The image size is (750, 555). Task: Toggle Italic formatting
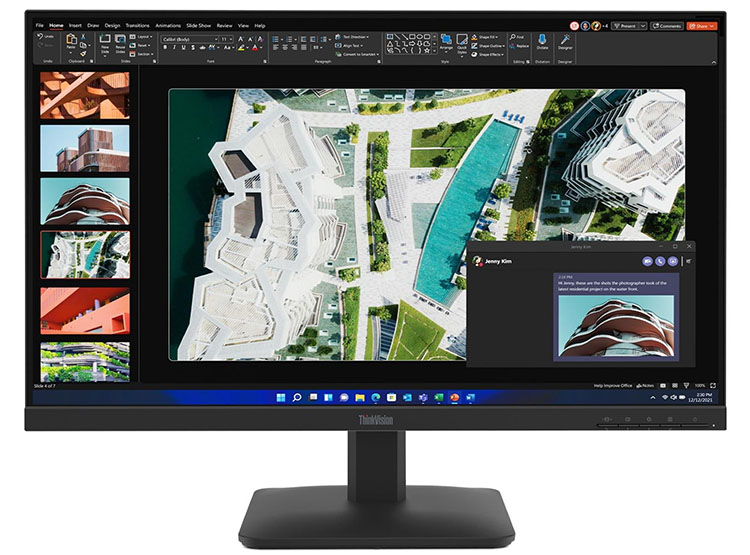(174, 48)
